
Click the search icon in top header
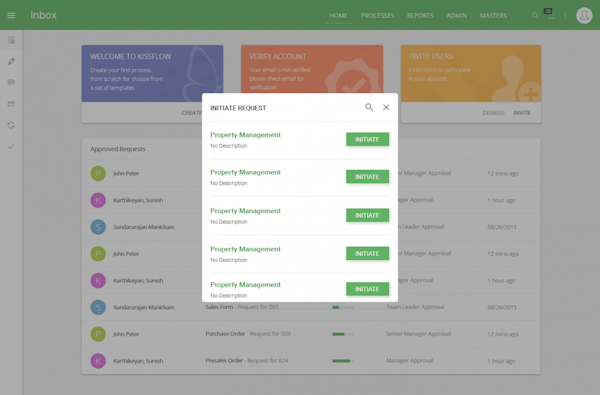point(535,15)
